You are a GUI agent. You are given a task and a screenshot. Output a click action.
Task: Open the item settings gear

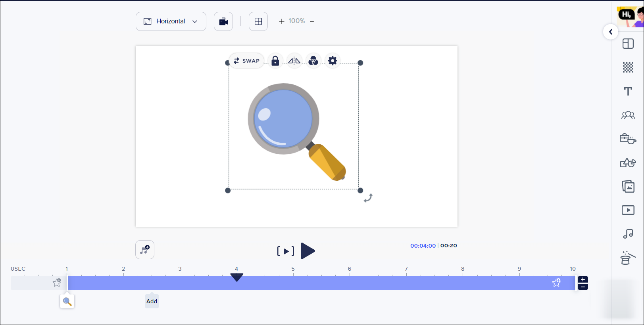pyautogui.click(x=333, y=61)
